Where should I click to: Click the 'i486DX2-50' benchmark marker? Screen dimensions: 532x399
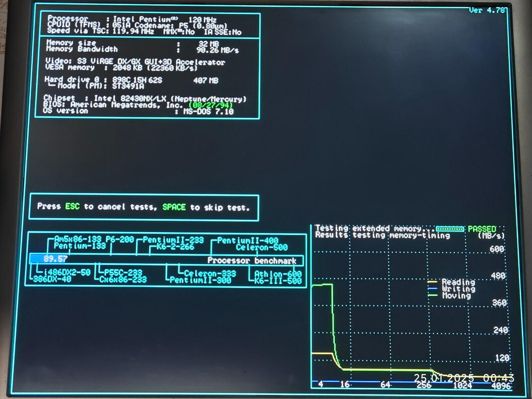pos(67,273)
